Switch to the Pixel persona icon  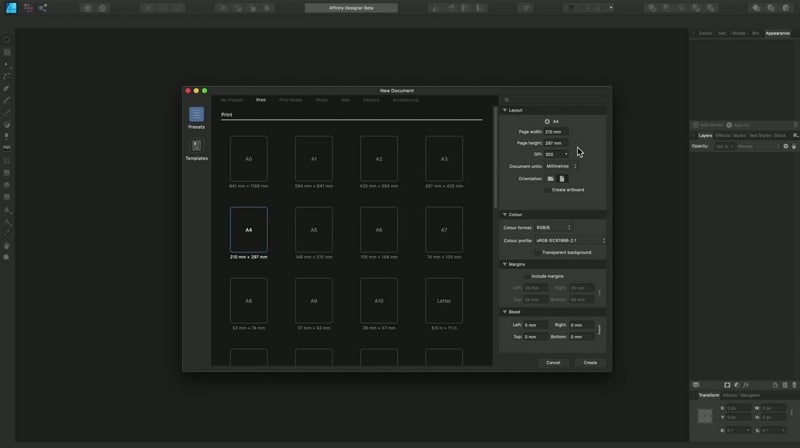pos(28,8)
